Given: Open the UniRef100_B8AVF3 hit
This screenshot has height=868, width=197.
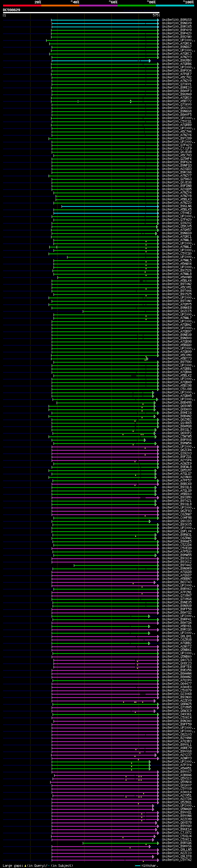Looking at the screenshot, I should tap(177, 91).
